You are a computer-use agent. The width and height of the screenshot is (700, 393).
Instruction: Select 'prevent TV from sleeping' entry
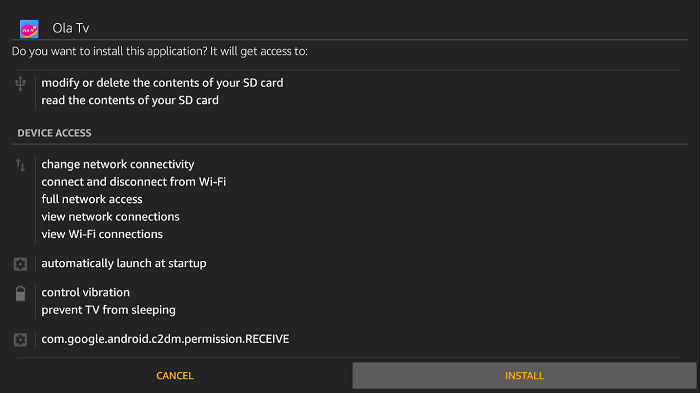click(108, 310)
